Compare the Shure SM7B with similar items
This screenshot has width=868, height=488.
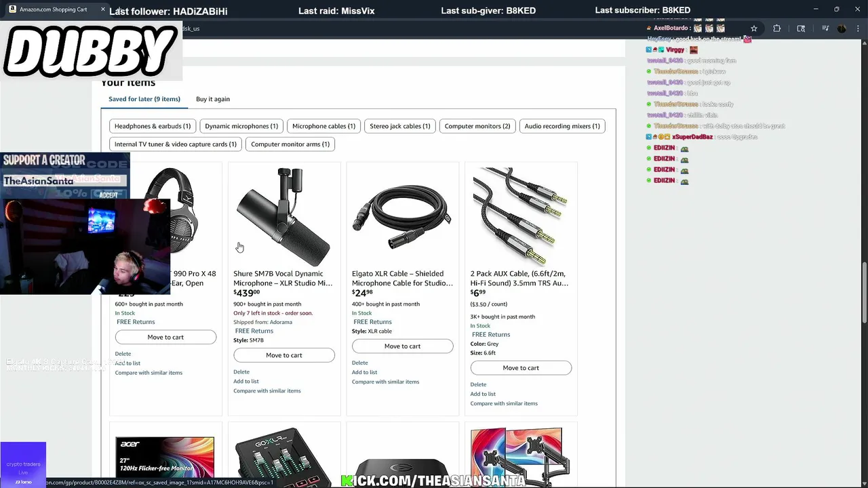(267, 391)
